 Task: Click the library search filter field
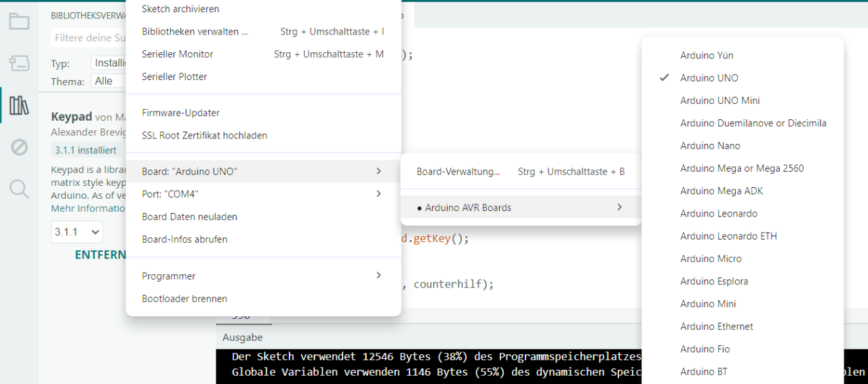click(x=89, y=38)
